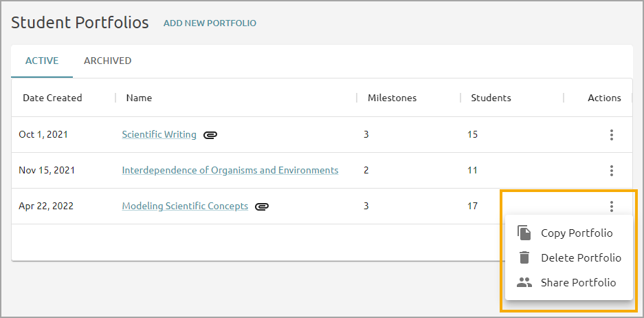Open the three-dot menu for the Interdependence of Organisms row

tap(612, 170)
